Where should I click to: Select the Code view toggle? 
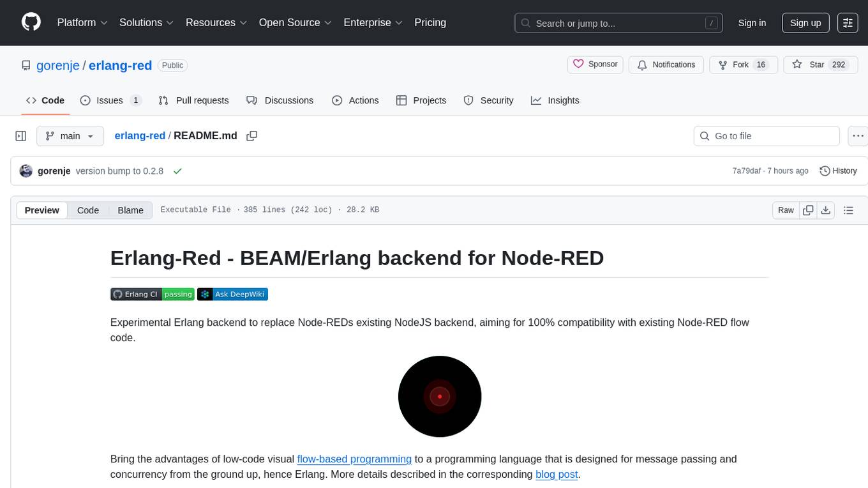[88, 210]
